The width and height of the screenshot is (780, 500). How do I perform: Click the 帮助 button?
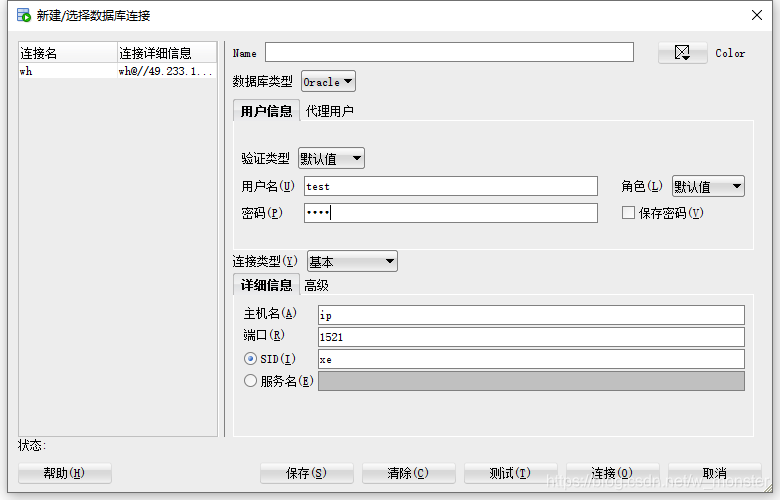[x=65, y=473]
